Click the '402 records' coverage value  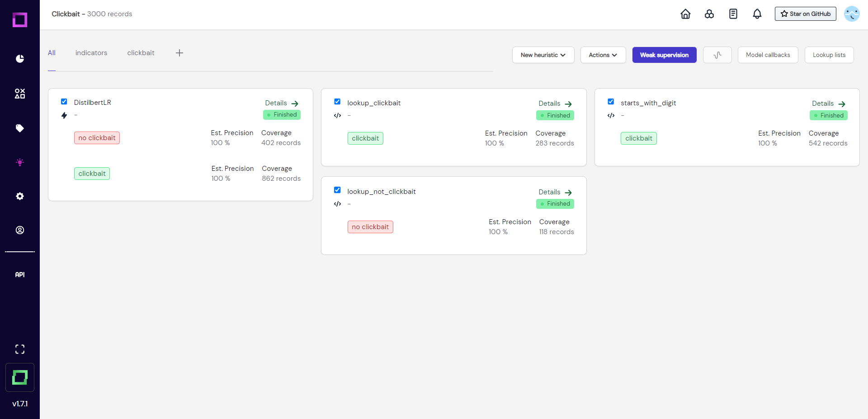[x=281, y=143]
